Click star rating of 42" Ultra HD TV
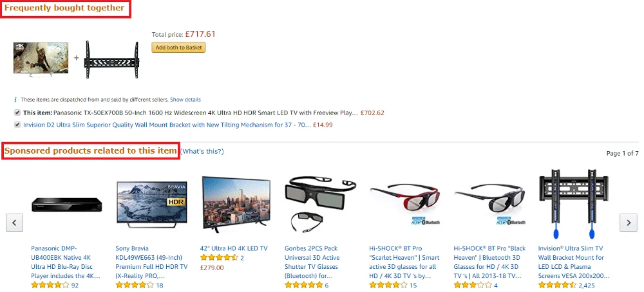This screenshot has height=292, width=644. click(219, 258)
